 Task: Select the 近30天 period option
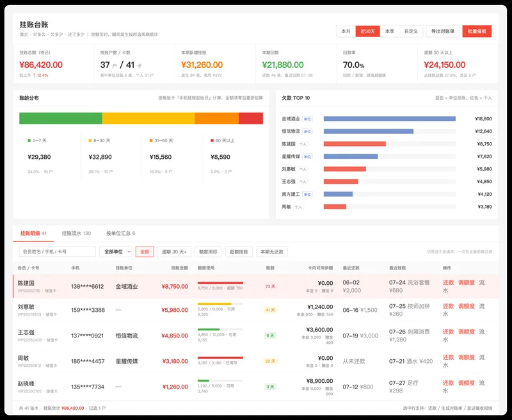point(367,31)
